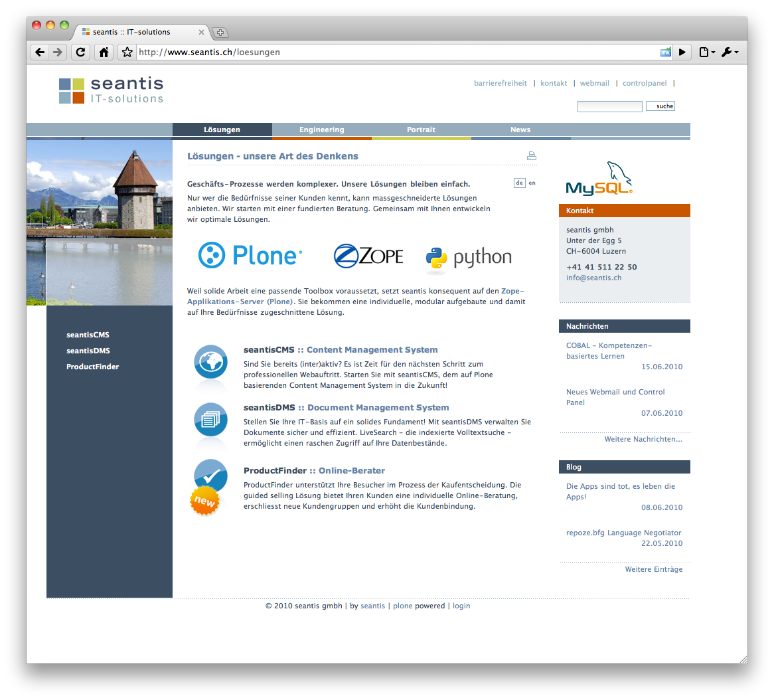
Task: Click the browser forward arrow button
Action: (x=58, y=52)
